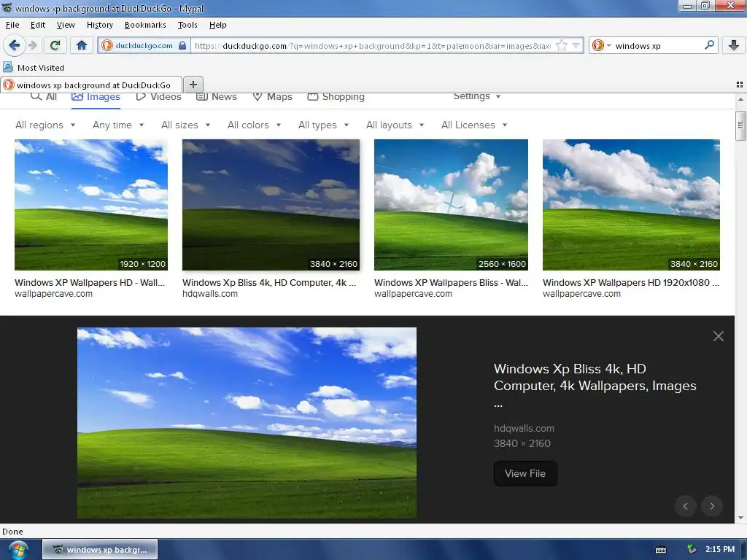The image size is (747, 560).
Task: Close the image detail panel
Action: (x=718, y=336)
